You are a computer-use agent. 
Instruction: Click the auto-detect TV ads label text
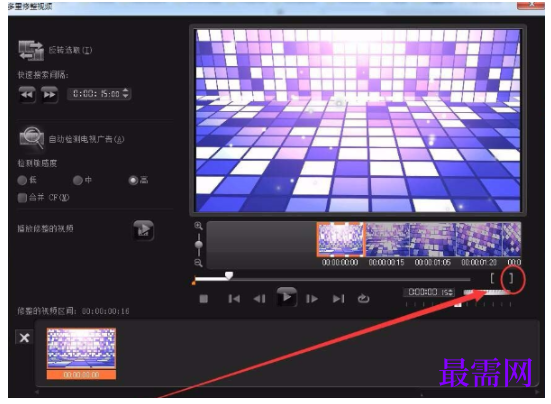pyautogui.click(x=86, y=139)
